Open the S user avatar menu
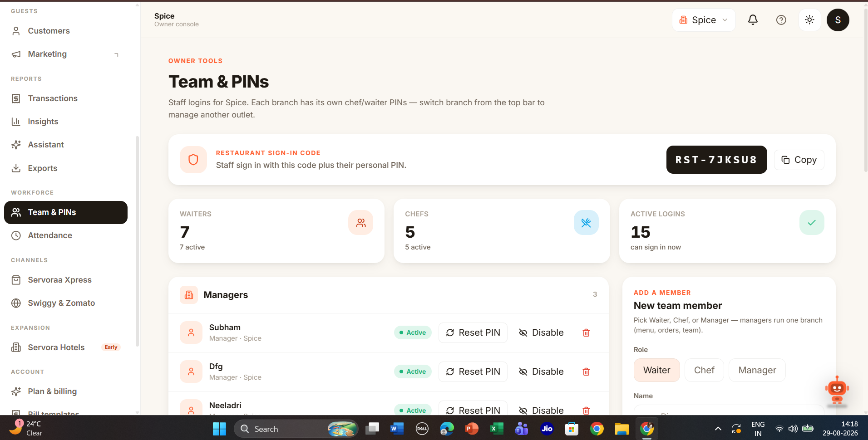Viewport: 868px width, 440px height. 838,20
